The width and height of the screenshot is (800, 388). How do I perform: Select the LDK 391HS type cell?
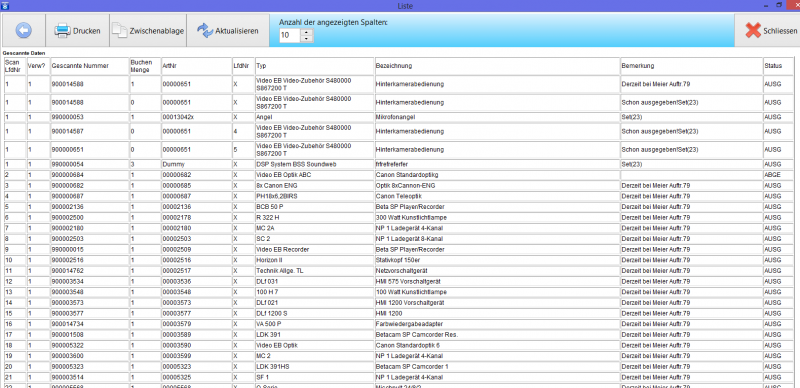pyautogui.click(x=315, y=367)
